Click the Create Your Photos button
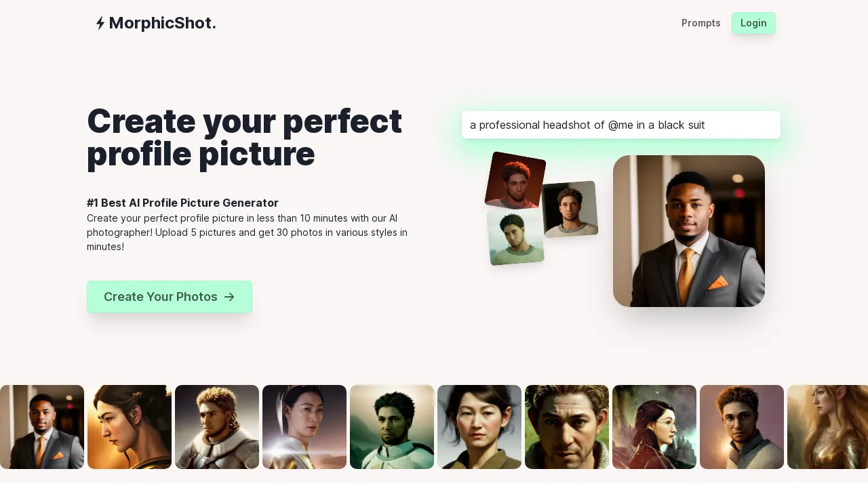 pos(170,297)
